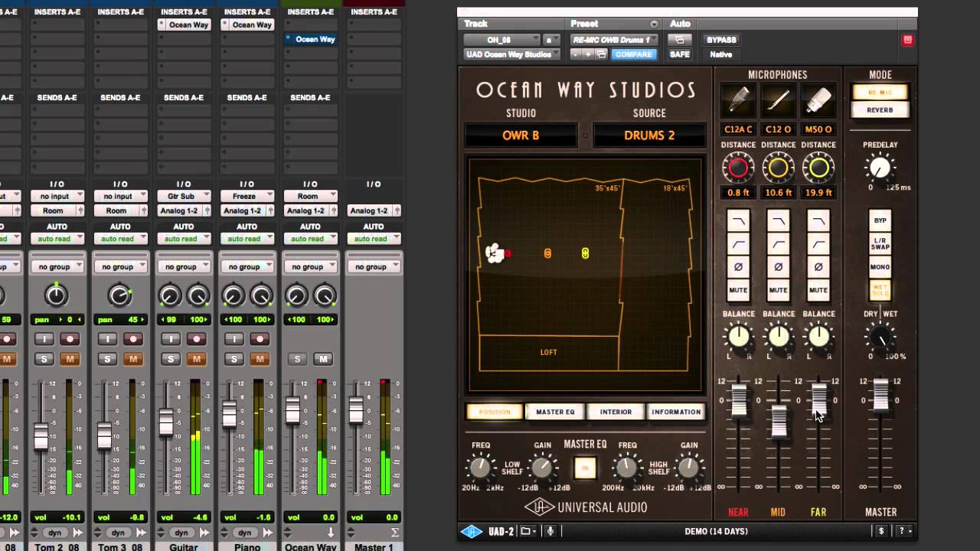Click the SAFE button

click(680, 54)
